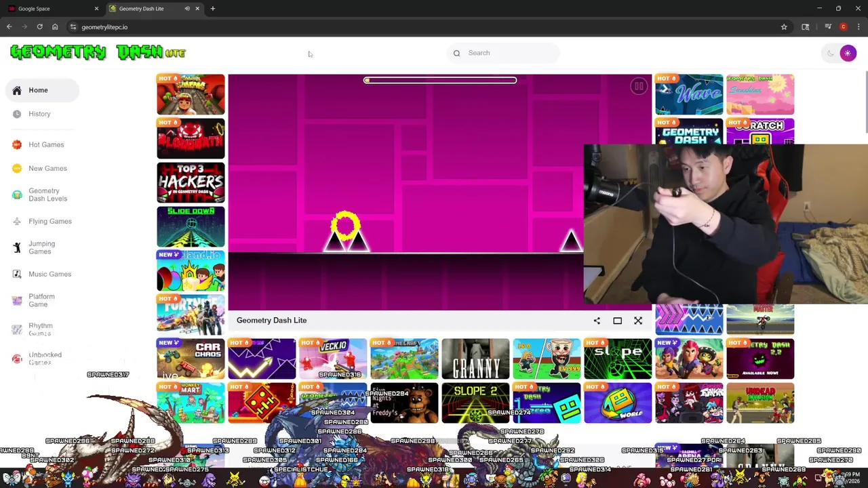Screen dimensions: 868x488
Task: Open the browser profile avatar
Action: point(843,27)
